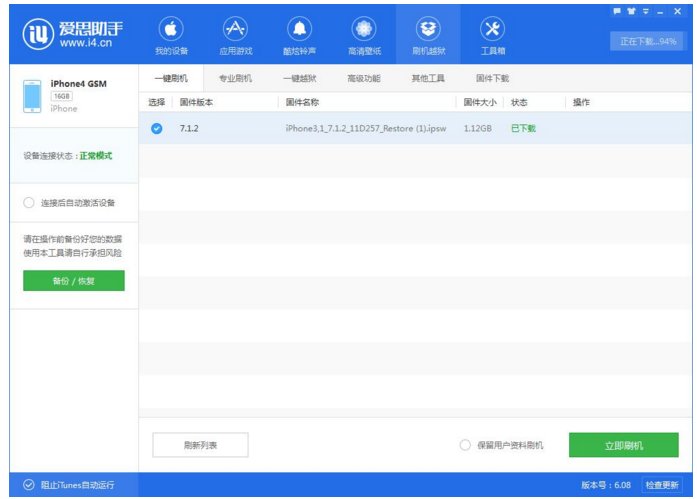The height and width of the screenshot is (499, 697).
Task: Open 高清壁纸 (Wallpapers) section
Action: pos(364,36)
